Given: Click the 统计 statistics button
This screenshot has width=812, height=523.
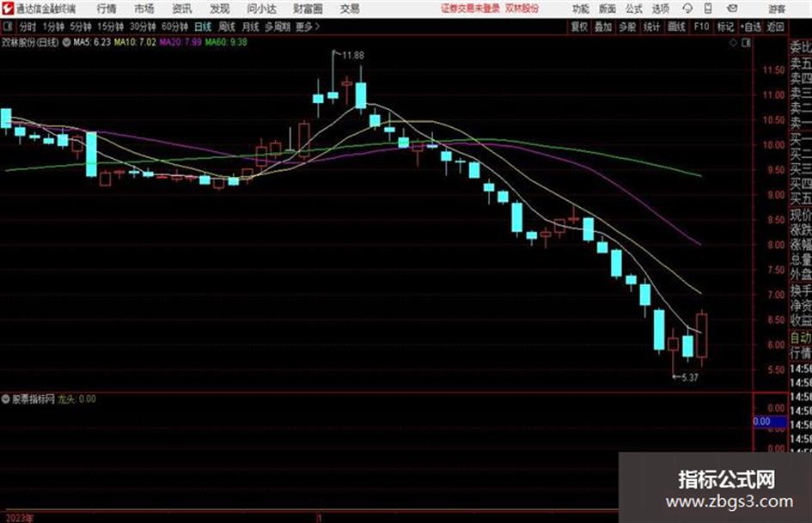Looking at the screenshot, I should click(651, 27).
